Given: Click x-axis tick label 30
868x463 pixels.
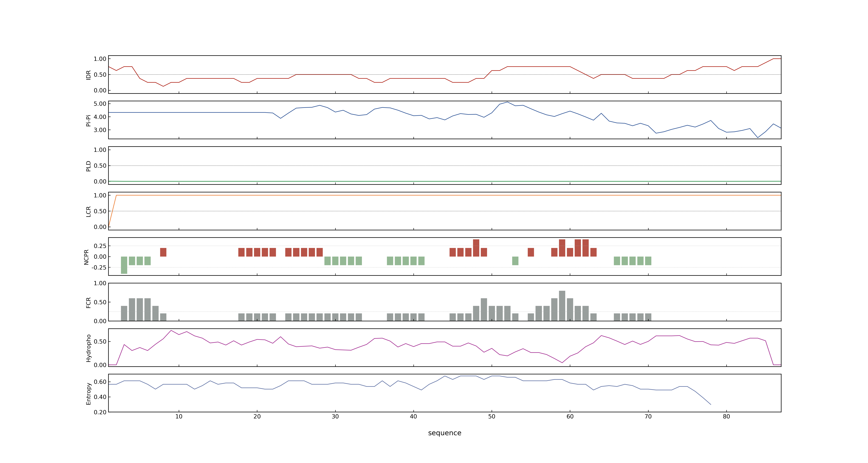Looking at the screenshot, I should 335,416.
